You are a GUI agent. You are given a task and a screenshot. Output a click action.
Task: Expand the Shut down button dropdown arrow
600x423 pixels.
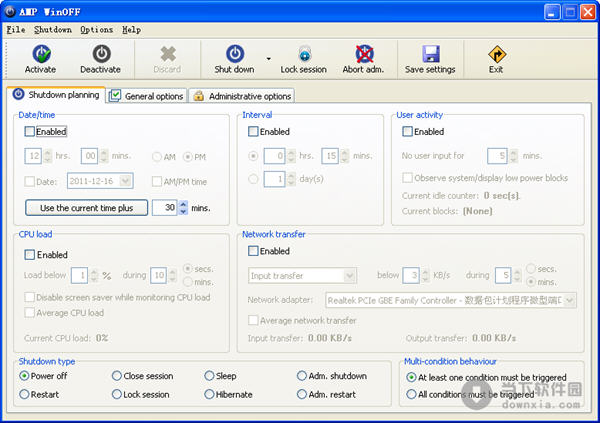point(268,59)
